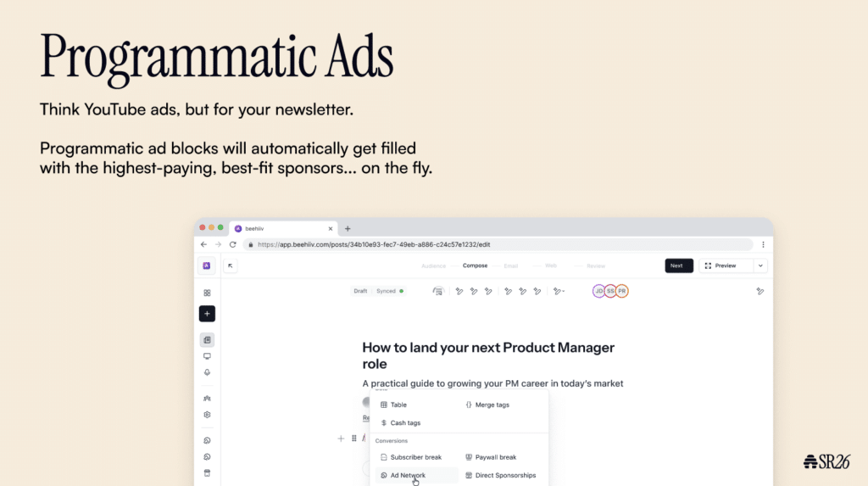The image size is (868, 486).
Task: Click the Draft status label
Action: coord(360,291)
